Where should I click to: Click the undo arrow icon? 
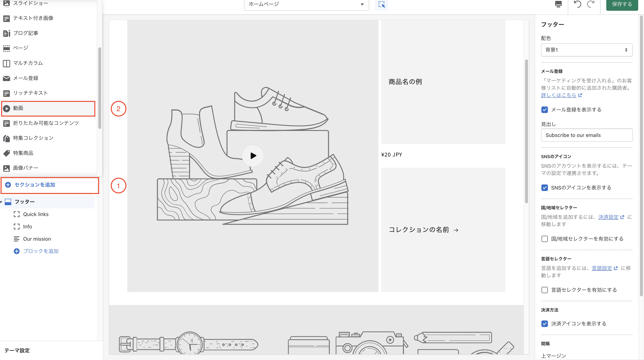tap(577, 4)
